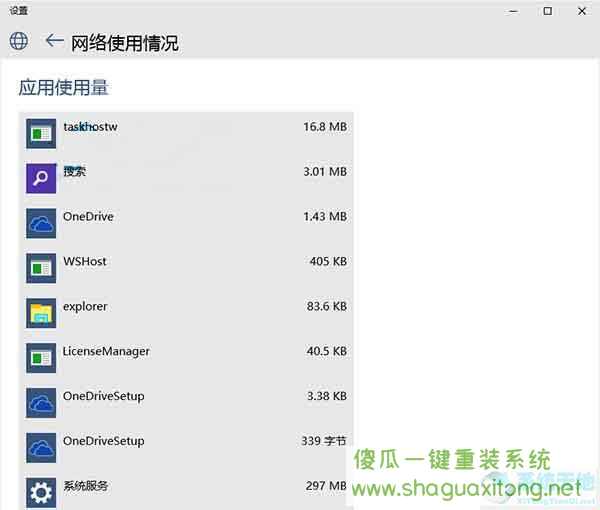Select the taskhostw entry name
The image size is (600, 510).
click(90, 127)
